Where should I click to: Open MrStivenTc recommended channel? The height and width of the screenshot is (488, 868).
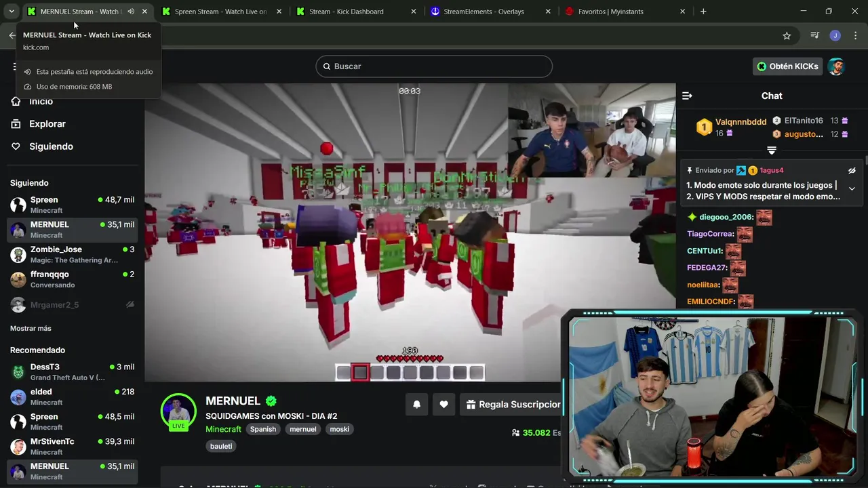point(72,446)
